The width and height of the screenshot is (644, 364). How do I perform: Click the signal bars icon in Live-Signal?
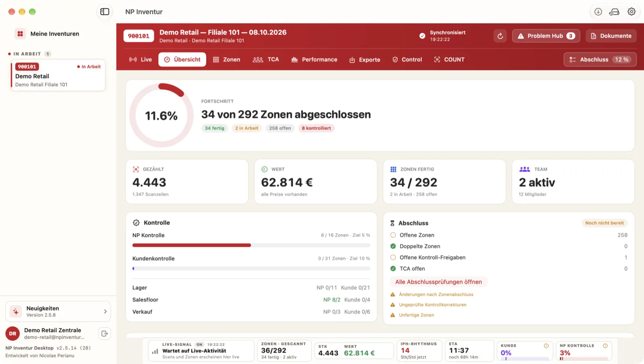point(155,351)
